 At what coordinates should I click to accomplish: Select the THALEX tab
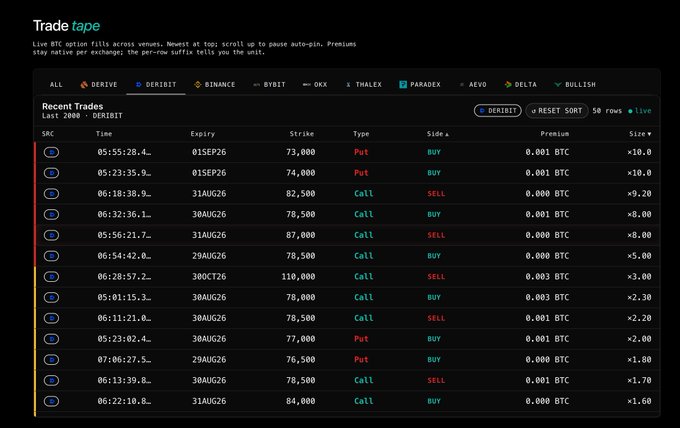[x=364, y=85]
